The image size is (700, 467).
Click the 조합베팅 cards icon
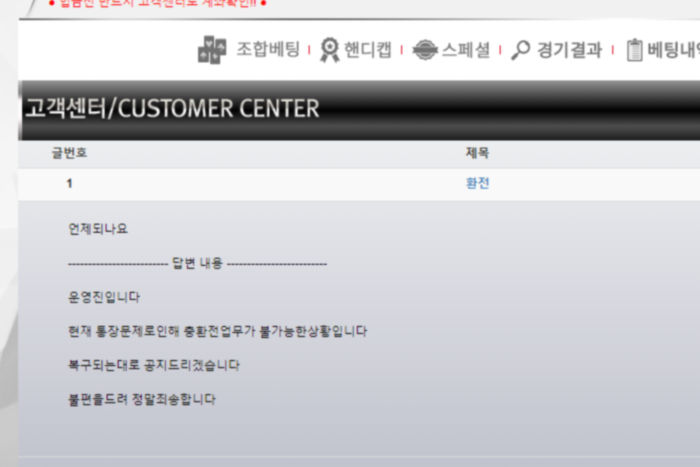(212, 50)
